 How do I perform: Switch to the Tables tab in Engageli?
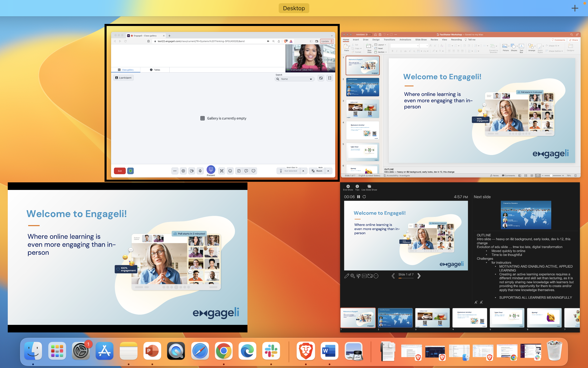pyautogui.click(x=155, y=70)
